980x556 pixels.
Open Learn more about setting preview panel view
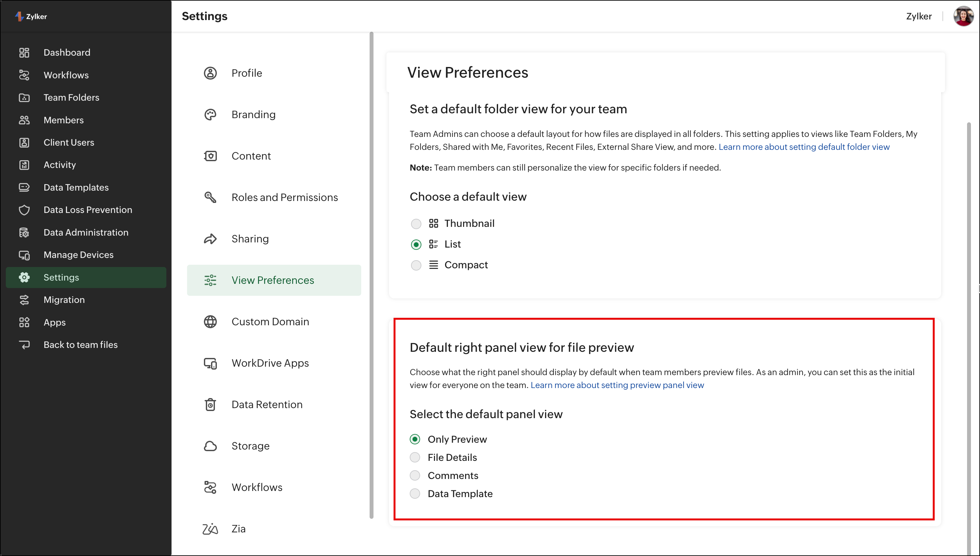point(617,385)
